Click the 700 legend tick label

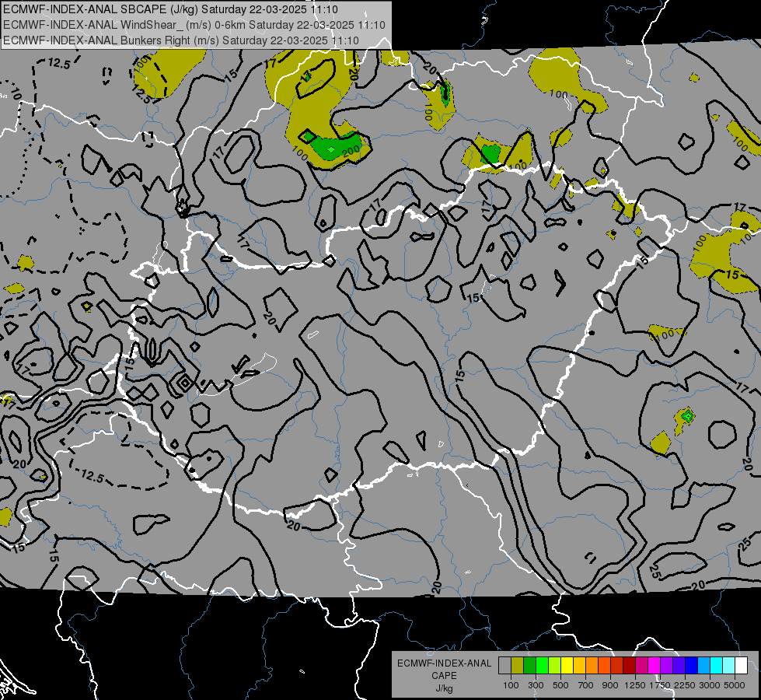click(585, 685)
